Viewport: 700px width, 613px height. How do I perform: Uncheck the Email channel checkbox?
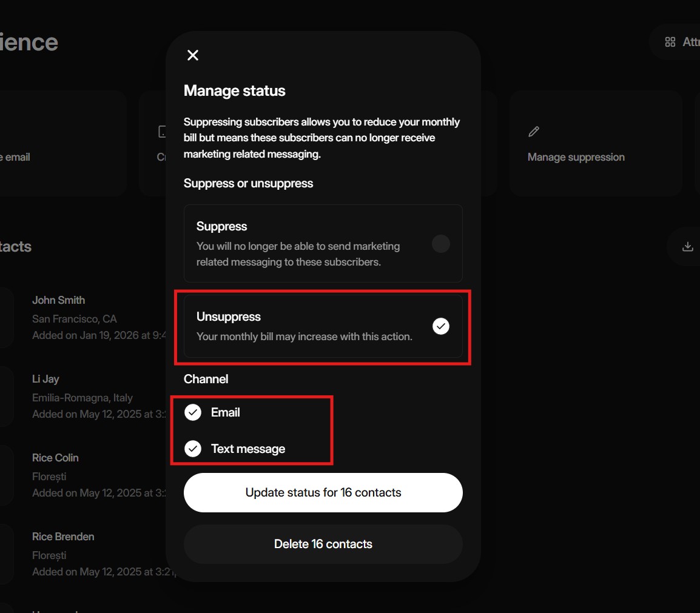tap(193, 412)
